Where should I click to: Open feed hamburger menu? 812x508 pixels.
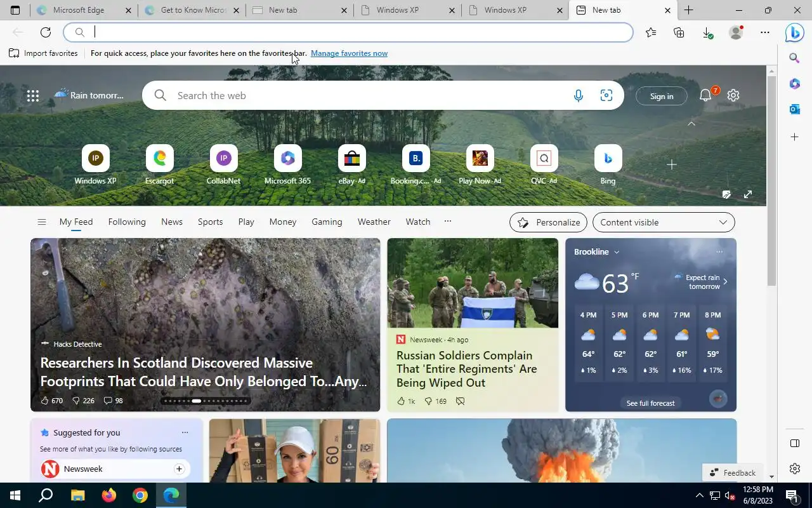[42, 222]
